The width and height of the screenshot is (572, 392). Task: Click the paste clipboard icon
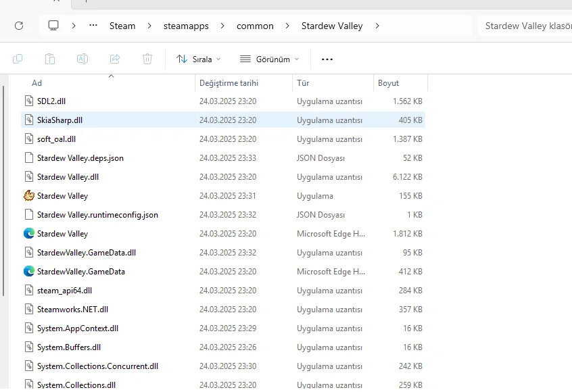pyautogui.click(x=50, y=59)
